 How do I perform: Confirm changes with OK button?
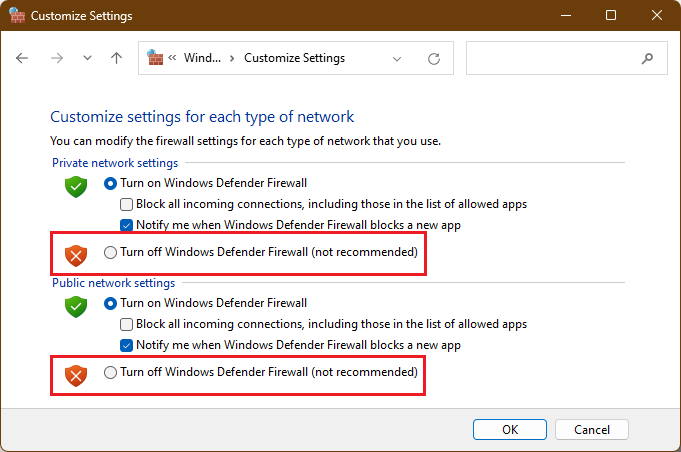point(510,429)
